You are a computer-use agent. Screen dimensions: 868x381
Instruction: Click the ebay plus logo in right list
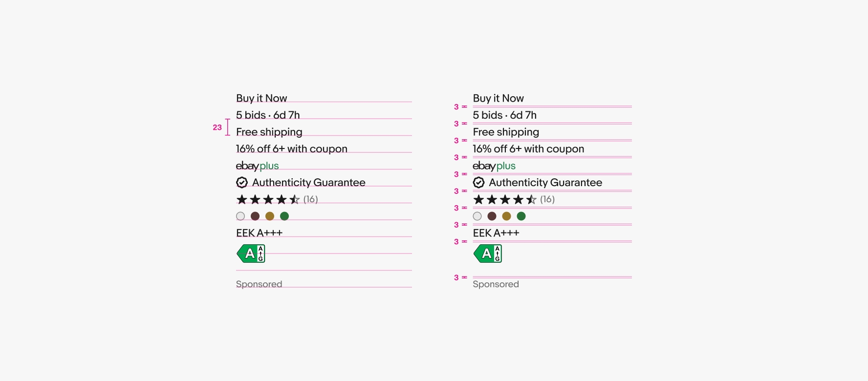(x=494, y=166)
